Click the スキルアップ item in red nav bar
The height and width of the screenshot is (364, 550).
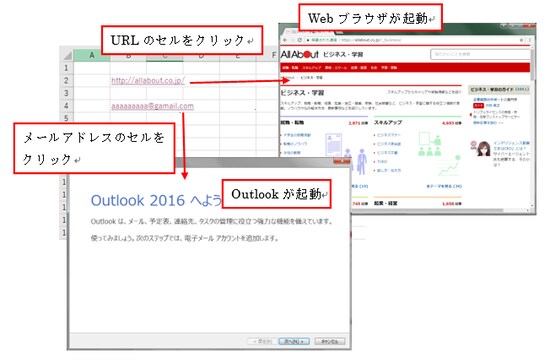coord(311,67)
